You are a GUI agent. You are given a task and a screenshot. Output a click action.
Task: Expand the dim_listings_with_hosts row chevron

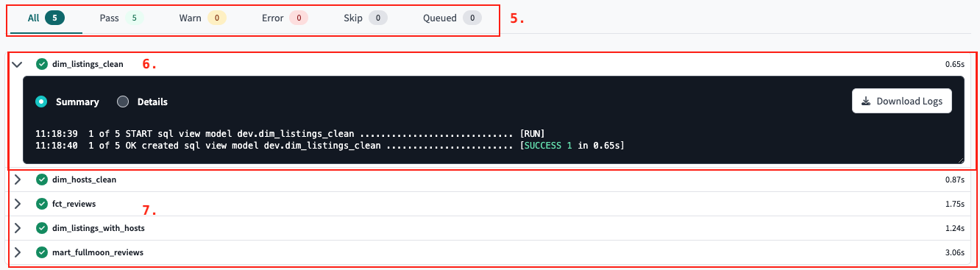18,228
